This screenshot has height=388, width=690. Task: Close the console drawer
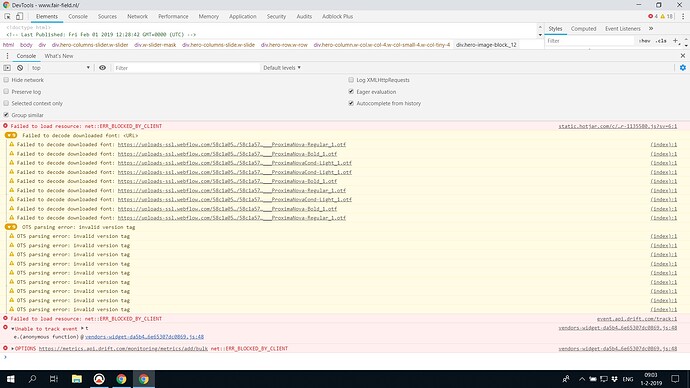tap(683, 56)
